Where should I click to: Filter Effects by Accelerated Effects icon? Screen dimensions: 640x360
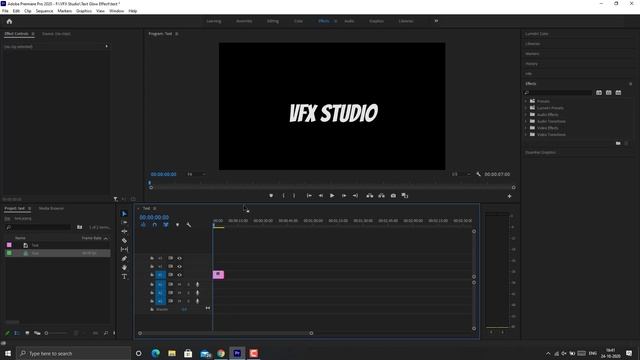click(x=599, y=93)
